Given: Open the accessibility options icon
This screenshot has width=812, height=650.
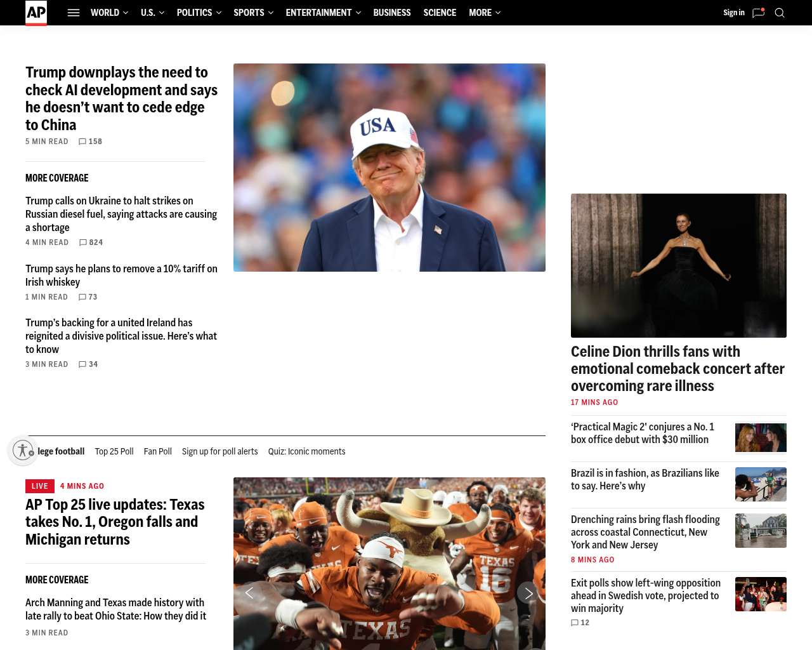Looking at the screenshot, I should [x=23, y=451].
